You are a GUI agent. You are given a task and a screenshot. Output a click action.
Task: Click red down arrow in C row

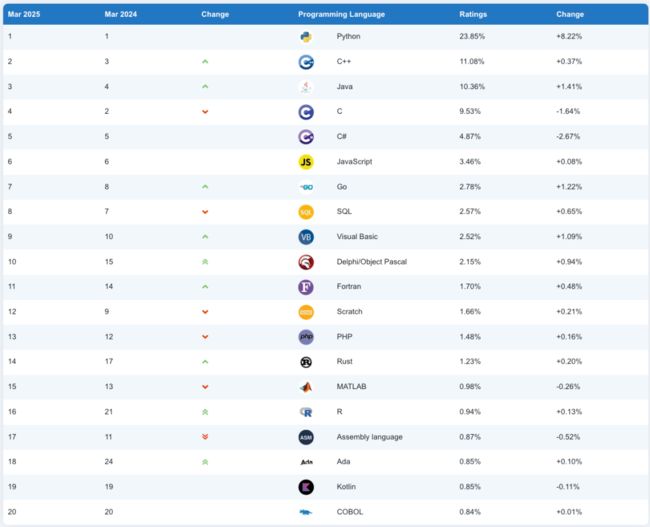click(x=205, y=112)
